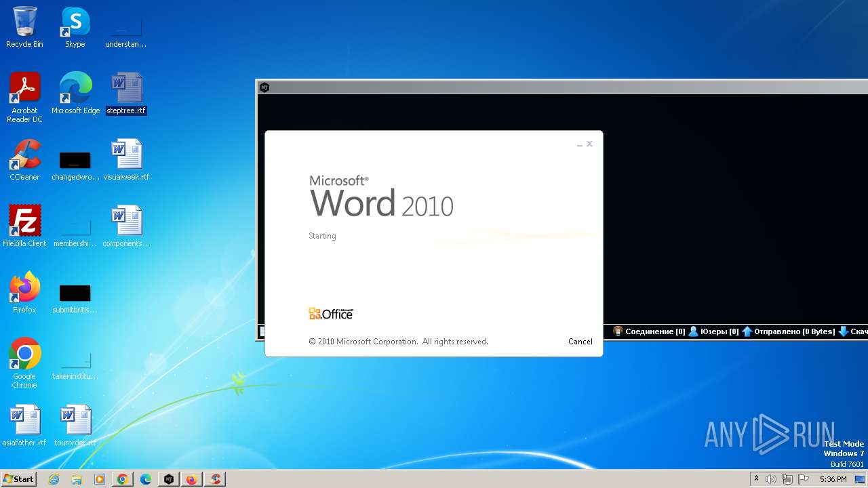
Task: Select the visualweek.rtf document icon
Action: tap(126, 160)
